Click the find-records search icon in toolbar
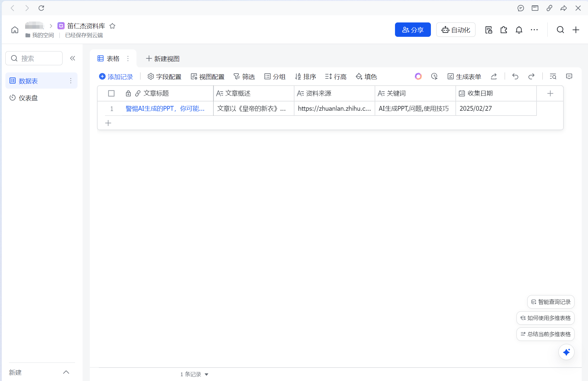This screenshot has width=588, height=381. pos(553,77)
